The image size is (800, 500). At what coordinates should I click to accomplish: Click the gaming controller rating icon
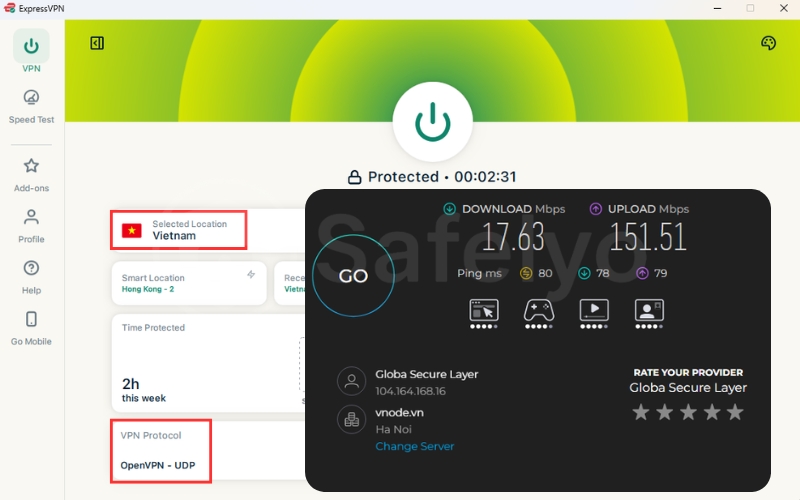(539, 313)
